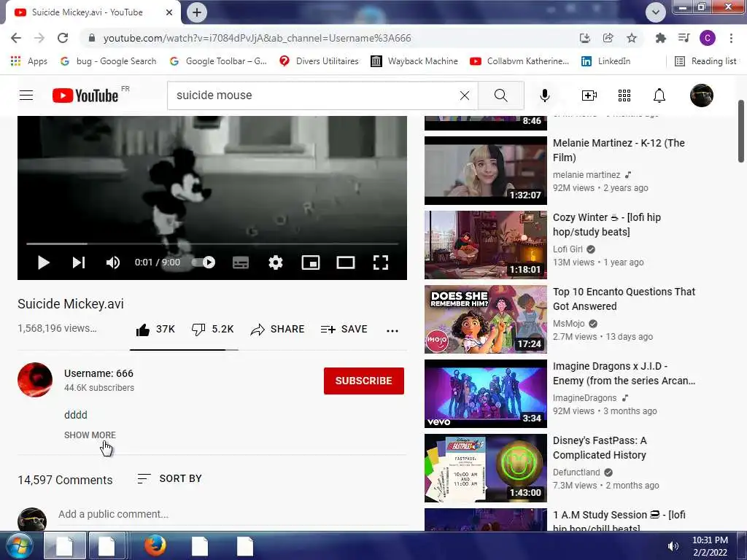Screen dimensions: 747x560
Task: Subscribe to Username: 666 channel
Action: tap(363, 381)
